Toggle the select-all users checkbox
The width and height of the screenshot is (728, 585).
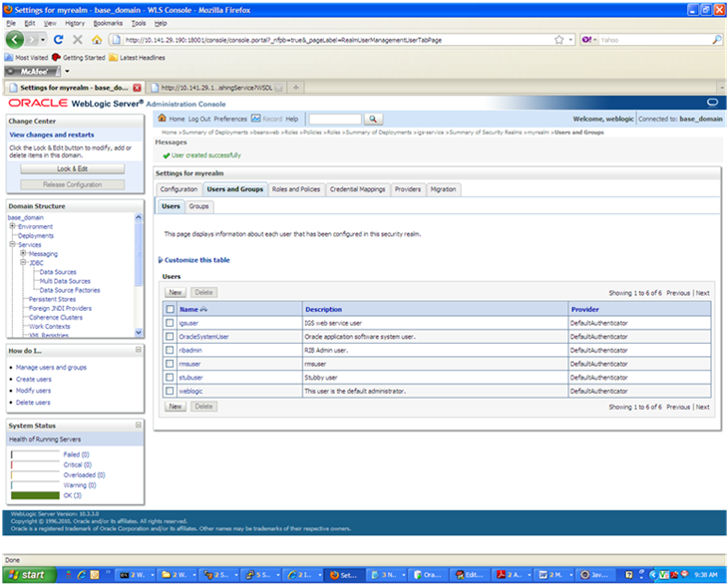click(x=170, y=309)
